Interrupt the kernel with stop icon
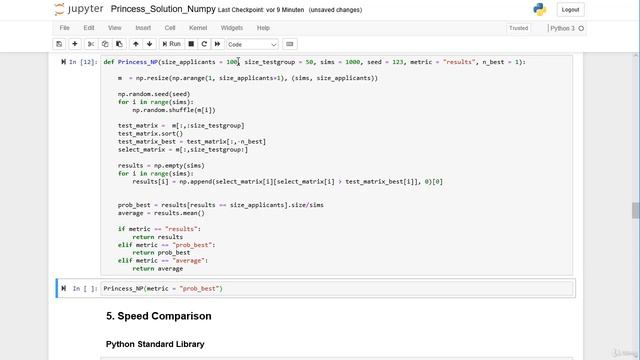This screenshot has height=360, width=640. (191, 44)
